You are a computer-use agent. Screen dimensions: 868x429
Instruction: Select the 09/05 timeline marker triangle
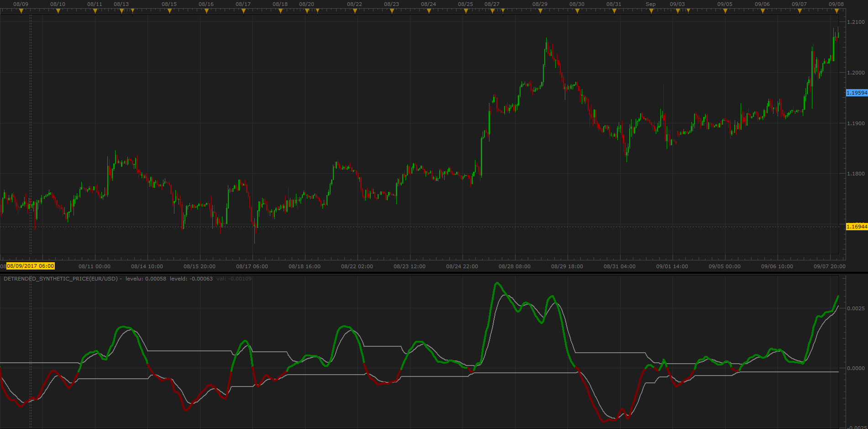[x=725, y=11]
